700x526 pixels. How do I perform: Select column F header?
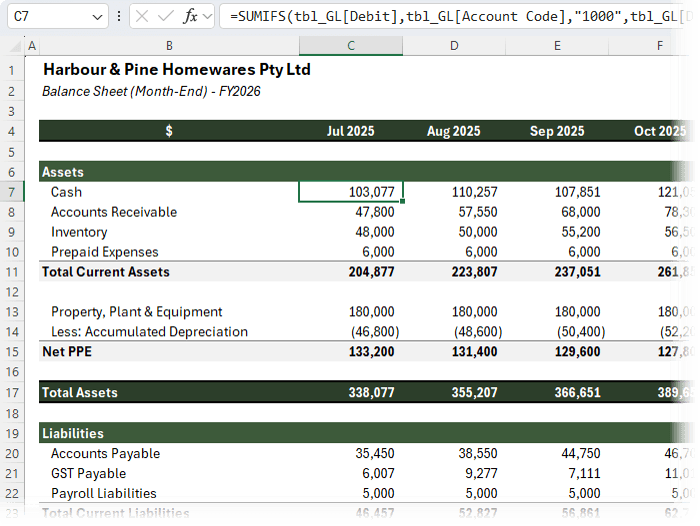point(660,46)
